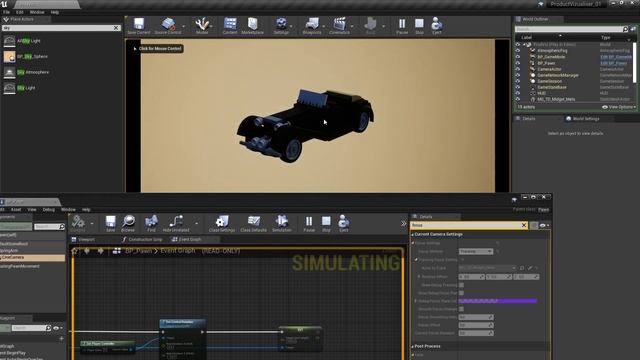Click Eject in Blueprint editor toolbar
Image resolution: width=640 pixels, height=360 pixels.
(344, 223)
